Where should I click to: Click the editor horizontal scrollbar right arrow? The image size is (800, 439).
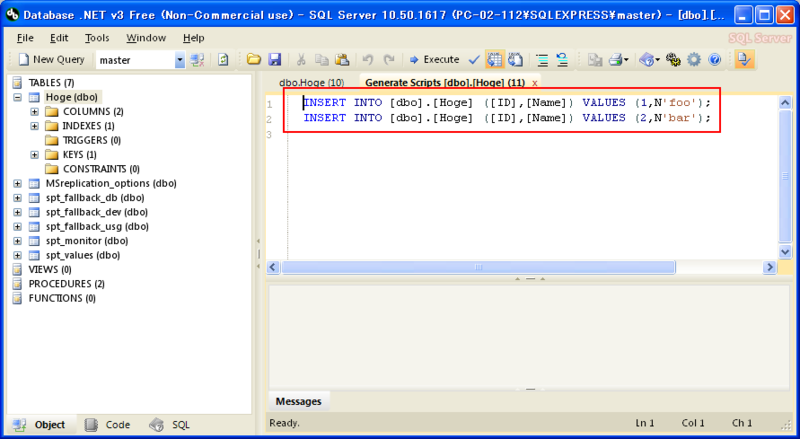[769, 267]
